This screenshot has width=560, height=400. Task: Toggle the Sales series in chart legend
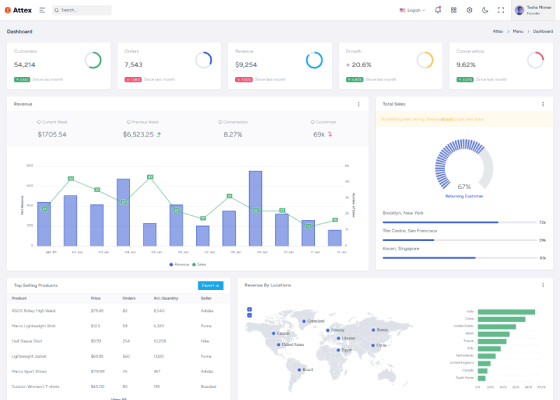[199, 264]
